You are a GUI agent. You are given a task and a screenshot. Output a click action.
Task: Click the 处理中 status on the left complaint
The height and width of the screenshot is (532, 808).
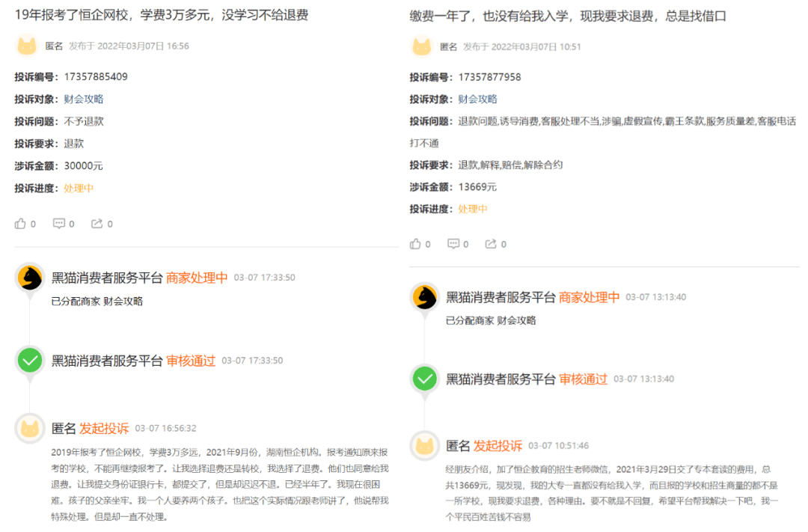[79, 188]
